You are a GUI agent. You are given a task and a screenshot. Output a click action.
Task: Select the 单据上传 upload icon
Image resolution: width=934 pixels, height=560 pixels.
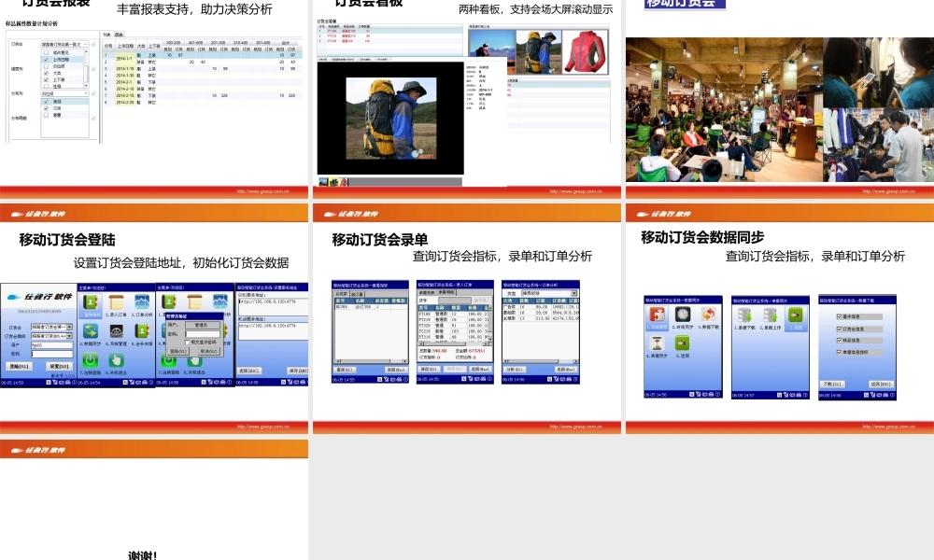coord(771,315)
